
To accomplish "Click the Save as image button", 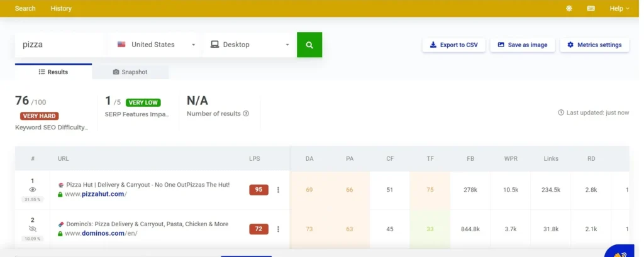I will [522, 45].
